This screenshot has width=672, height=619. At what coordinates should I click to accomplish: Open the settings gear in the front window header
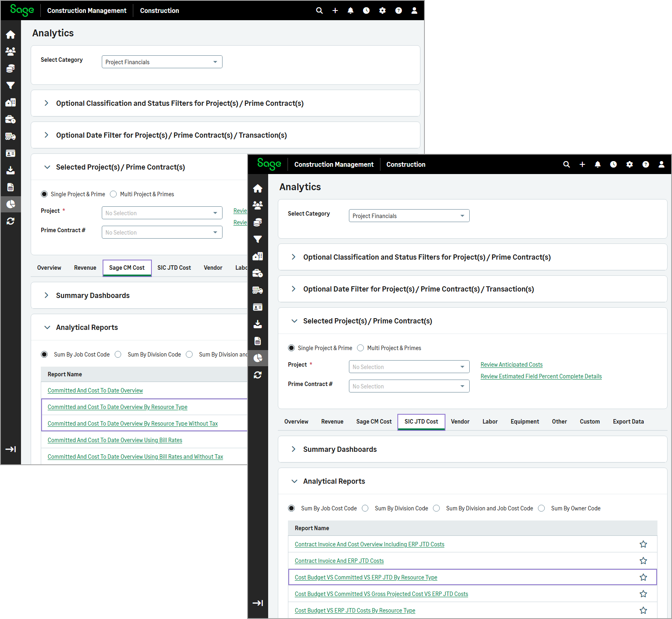(x=629, y=164)
